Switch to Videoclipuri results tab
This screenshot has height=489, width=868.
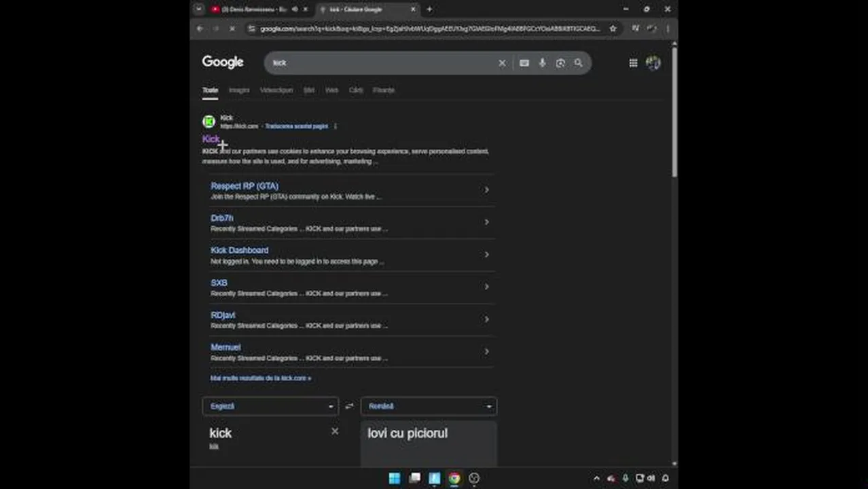point(276,90)
